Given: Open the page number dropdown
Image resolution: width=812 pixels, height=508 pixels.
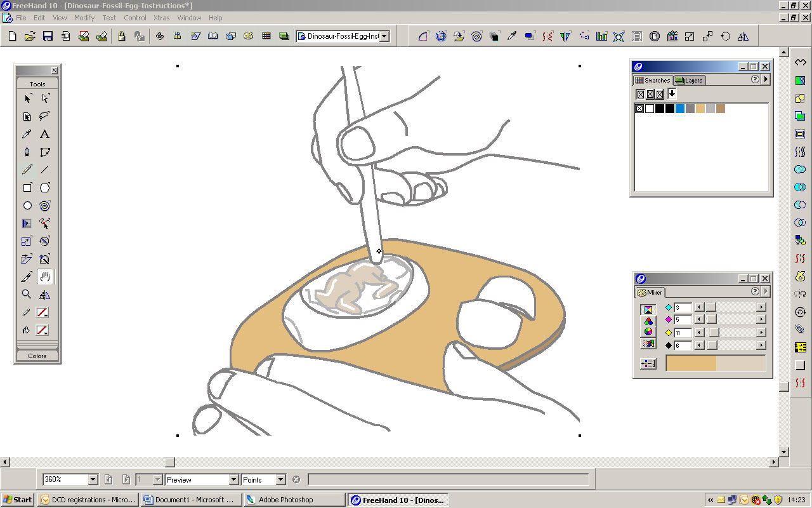Looking at the screenshot, I should pyautogui.click(x=158, y=480).
